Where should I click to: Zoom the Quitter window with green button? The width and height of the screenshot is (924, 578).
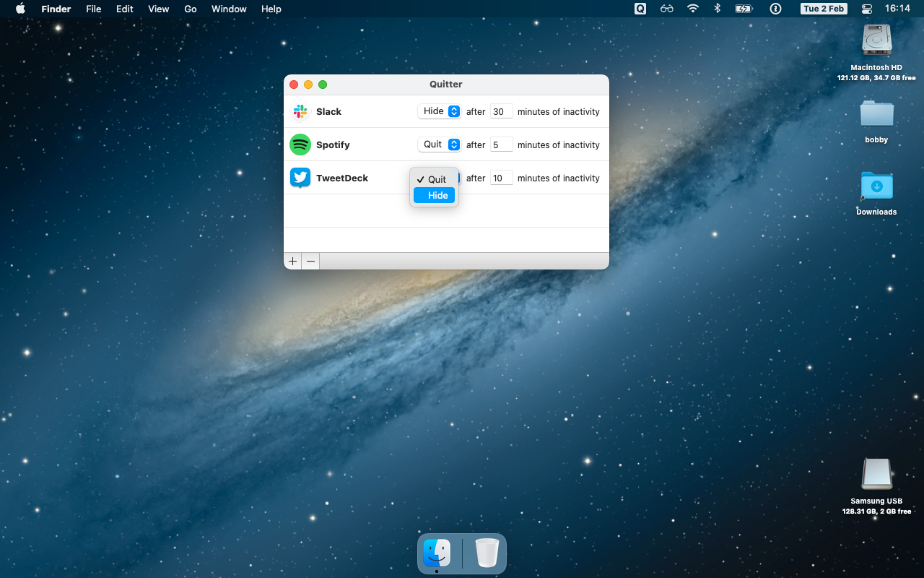coord(323,85)
